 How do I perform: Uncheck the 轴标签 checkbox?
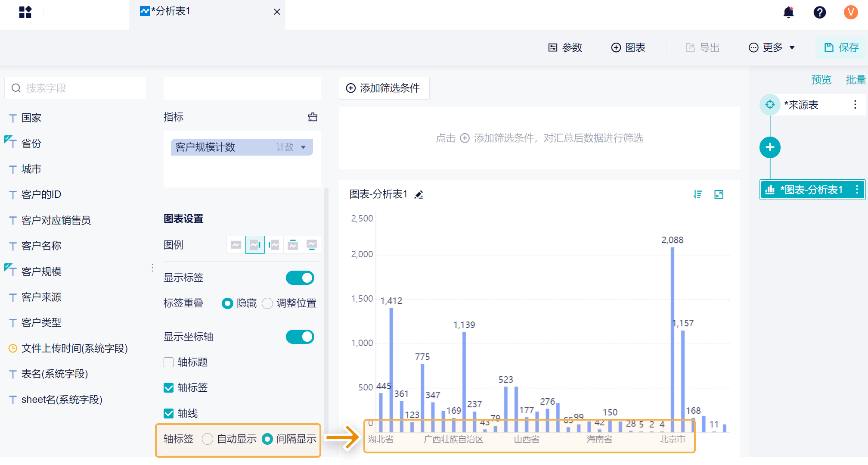(x=169, y=388)
